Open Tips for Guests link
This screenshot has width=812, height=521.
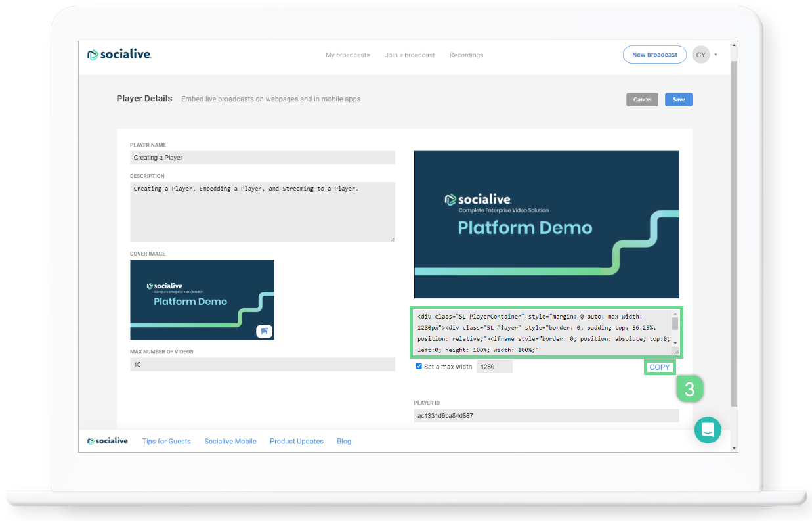point(166,441)
